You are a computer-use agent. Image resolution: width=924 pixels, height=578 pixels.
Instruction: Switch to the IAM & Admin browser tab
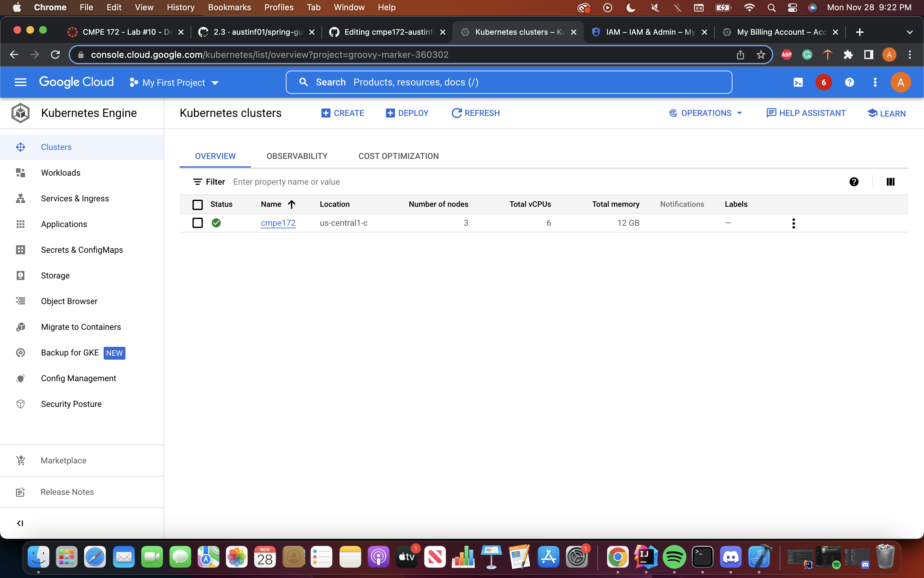[x=649, y=32]
